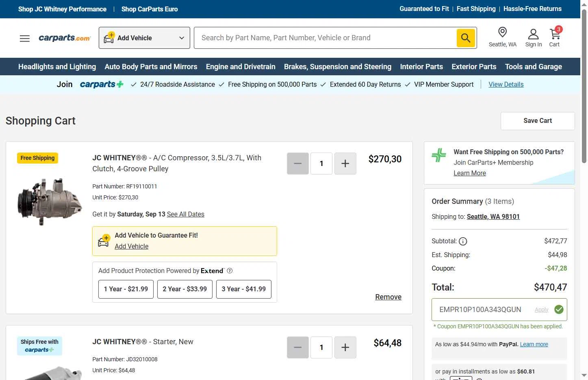Remove the A/C Compressor from cart
Viewport: 588px width, 380px height.
click(x=388, y=297)
